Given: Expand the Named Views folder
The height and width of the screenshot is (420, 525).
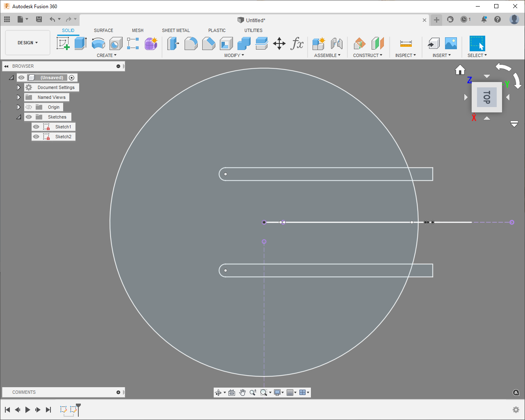Looking at the screenshot, I should pos(18,97).
